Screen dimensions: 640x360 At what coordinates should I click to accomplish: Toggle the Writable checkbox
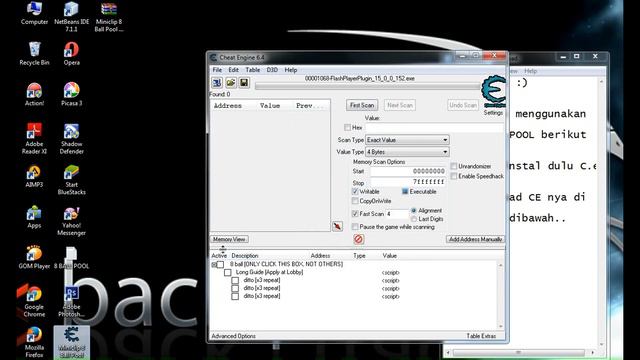[355, 191]
